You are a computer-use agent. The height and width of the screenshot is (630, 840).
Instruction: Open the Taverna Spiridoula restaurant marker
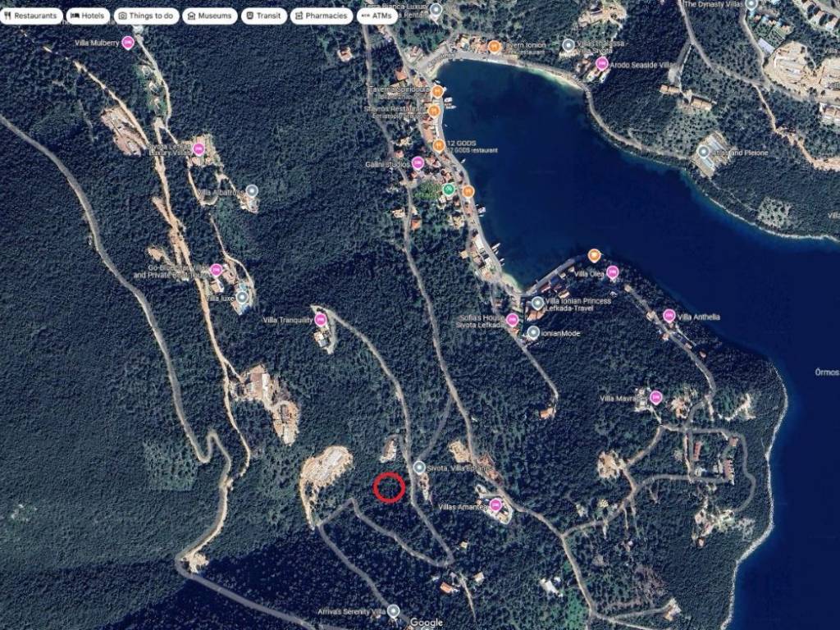point(438,91)
